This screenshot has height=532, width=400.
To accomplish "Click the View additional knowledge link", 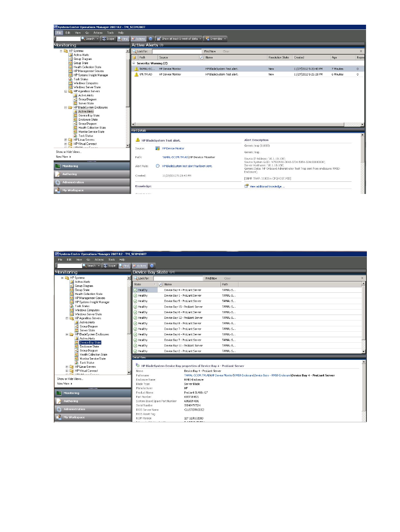I will click(267, 186).
